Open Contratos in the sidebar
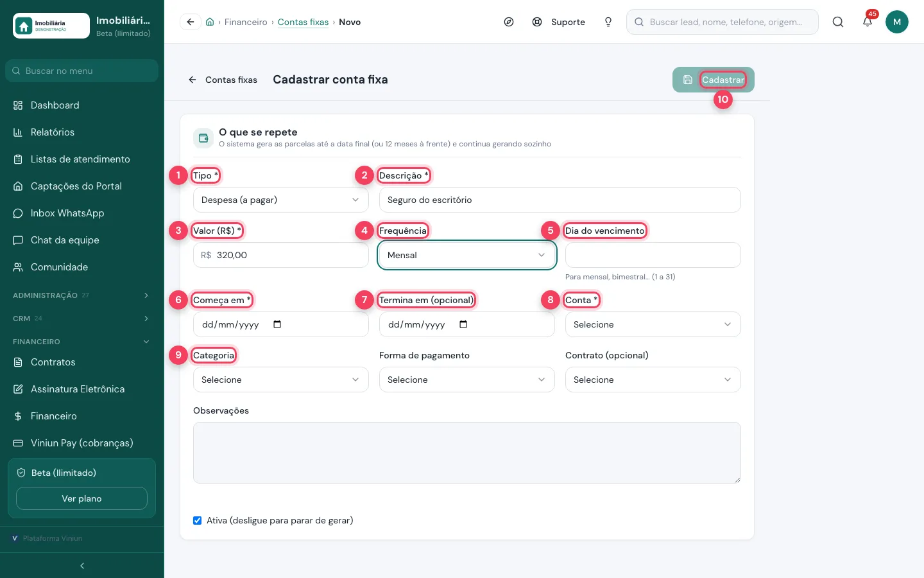The image size is (924, 578). click(82, 362)
